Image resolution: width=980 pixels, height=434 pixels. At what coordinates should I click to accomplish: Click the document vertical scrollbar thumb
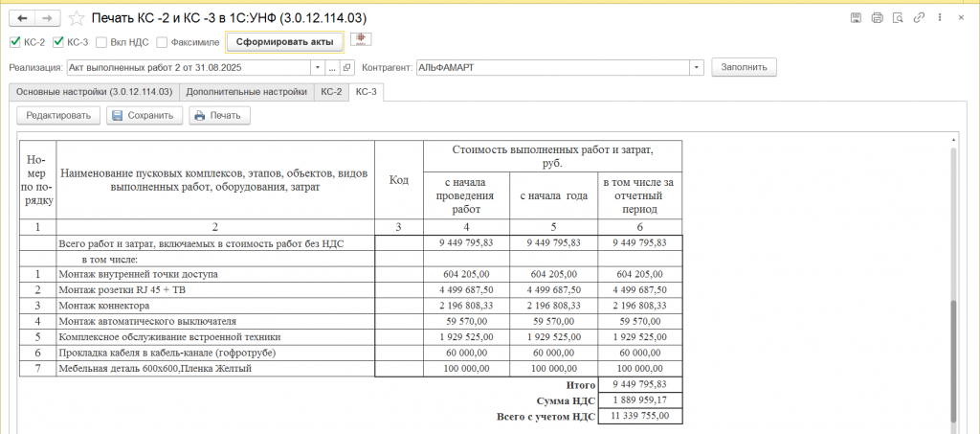[953, 359]
